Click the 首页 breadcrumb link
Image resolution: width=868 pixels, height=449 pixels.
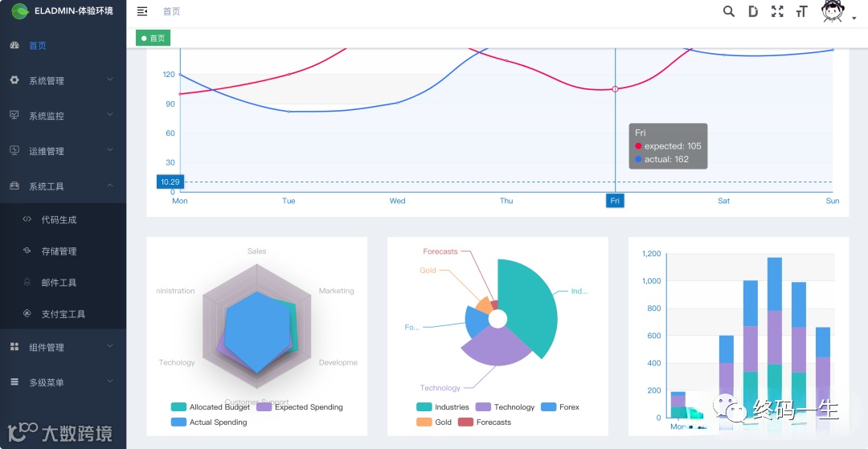pos(172,11)
